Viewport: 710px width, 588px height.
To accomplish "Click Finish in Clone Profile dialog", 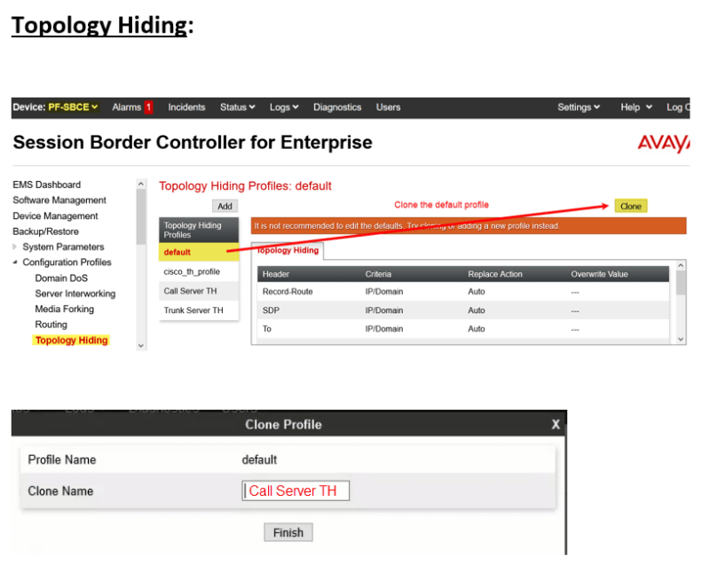I will pyautogui.click(x=288, y=533).
